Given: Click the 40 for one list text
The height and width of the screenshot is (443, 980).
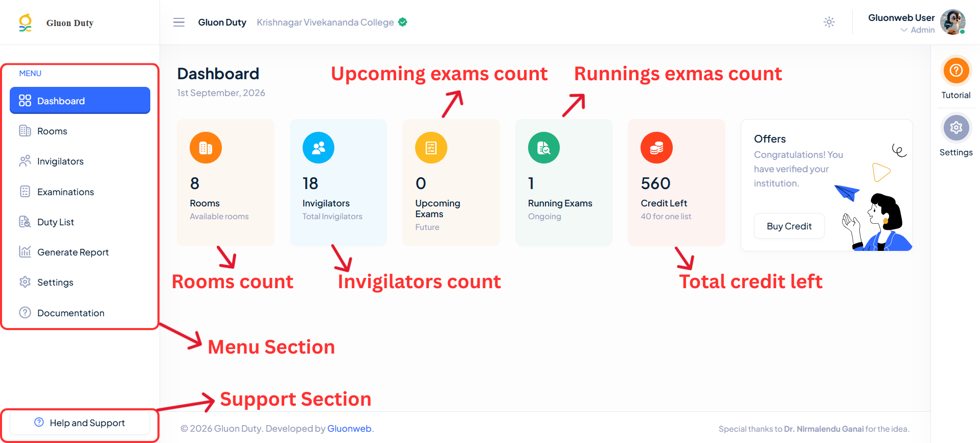Looking at the screenshot, I should point(666,217).
